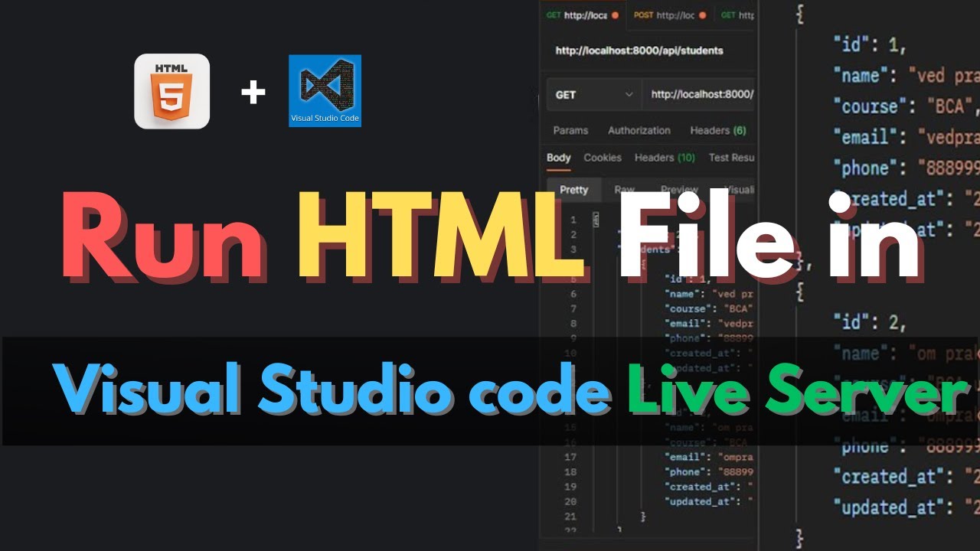Click "id": 1 in the enlarged JSON panel
The height and width of the screenshot is (551, 980).
870,45
